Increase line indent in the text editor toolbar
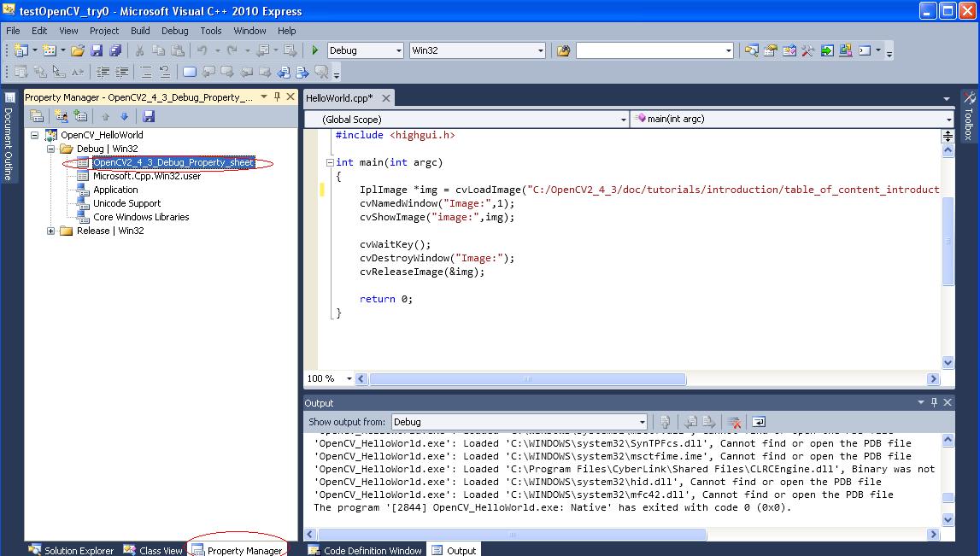 click(x=122, y=72)
